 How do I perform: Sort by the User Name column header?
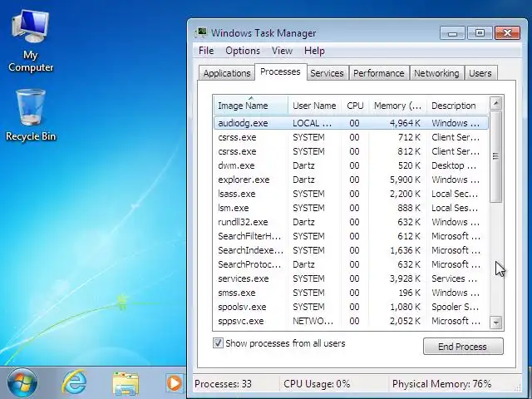(314, 106)
